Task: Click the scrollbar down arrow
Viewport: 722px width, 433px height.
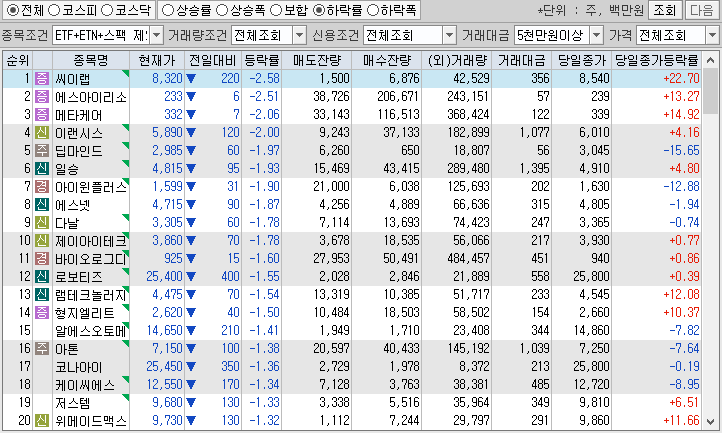Action: click(x=710, y=421)
